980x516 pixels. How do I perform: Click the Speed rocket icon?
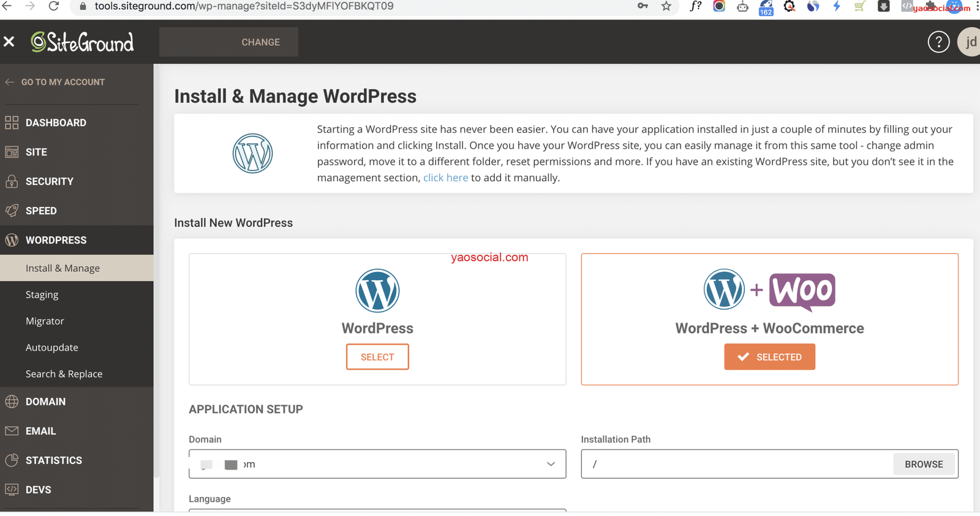12,211
